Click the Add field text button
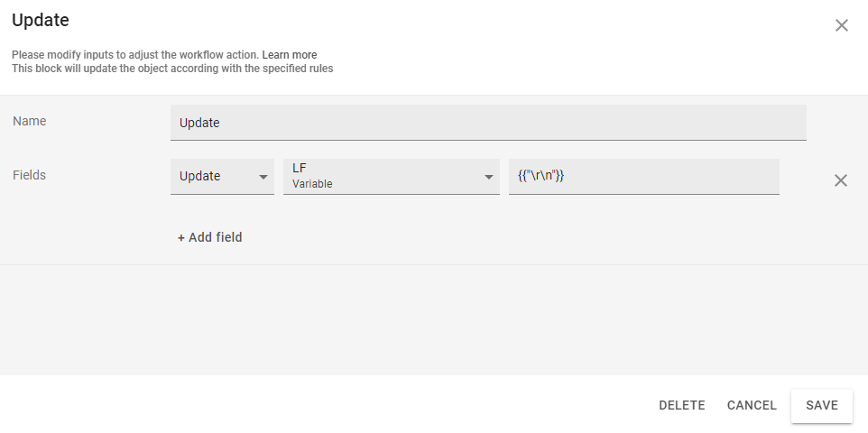 pyautogui.click(x=215, y=238)
